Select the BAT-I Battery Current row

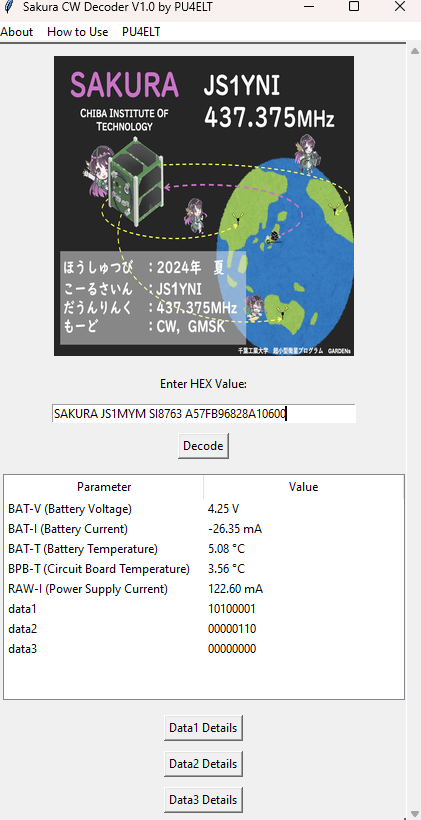(x=204, y=529)
